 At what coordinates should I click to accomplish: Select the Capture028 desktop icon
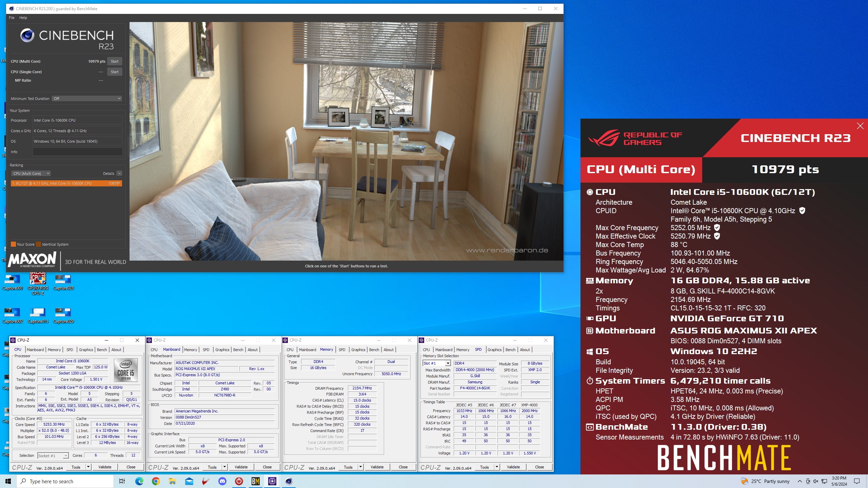click(x=63, y=282)
